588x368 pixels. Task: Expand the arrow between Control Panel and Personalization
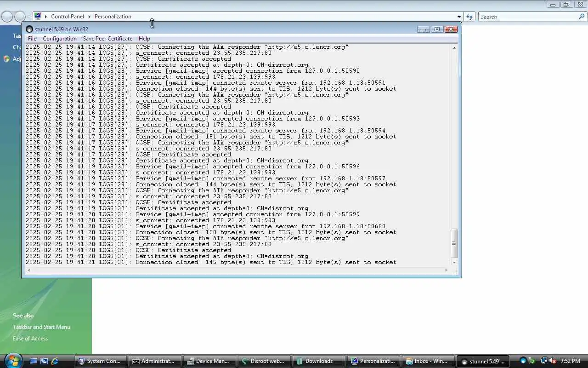[x=90, y=17]
